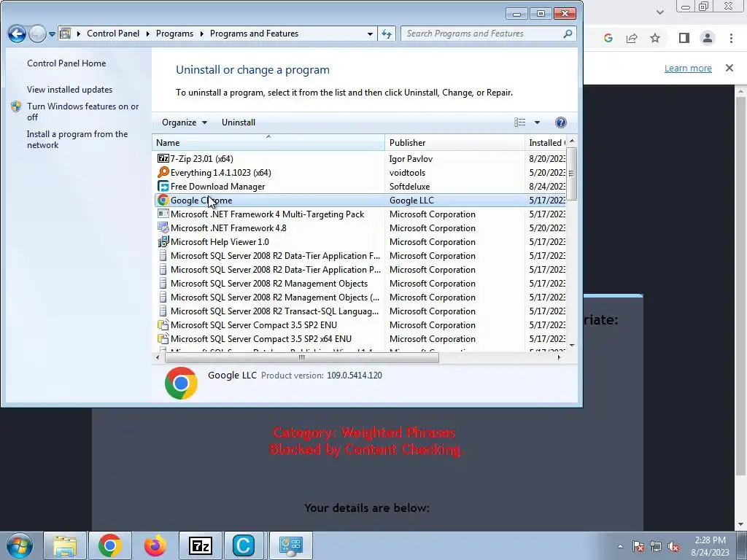Viewport: 747px width, 560px height.
Task: Click the Chrome page vertical scrollbar
Action: [x=740, y=286]
